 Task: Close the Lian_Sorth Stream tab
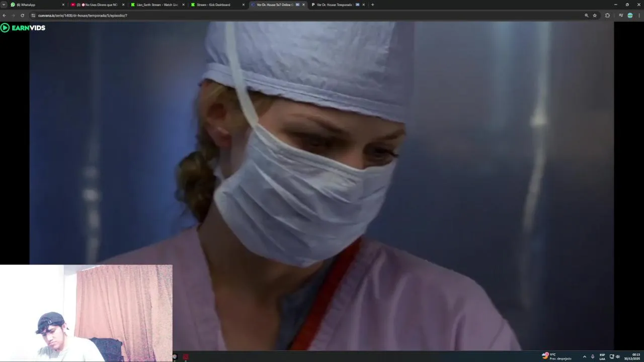coord(183,5)
